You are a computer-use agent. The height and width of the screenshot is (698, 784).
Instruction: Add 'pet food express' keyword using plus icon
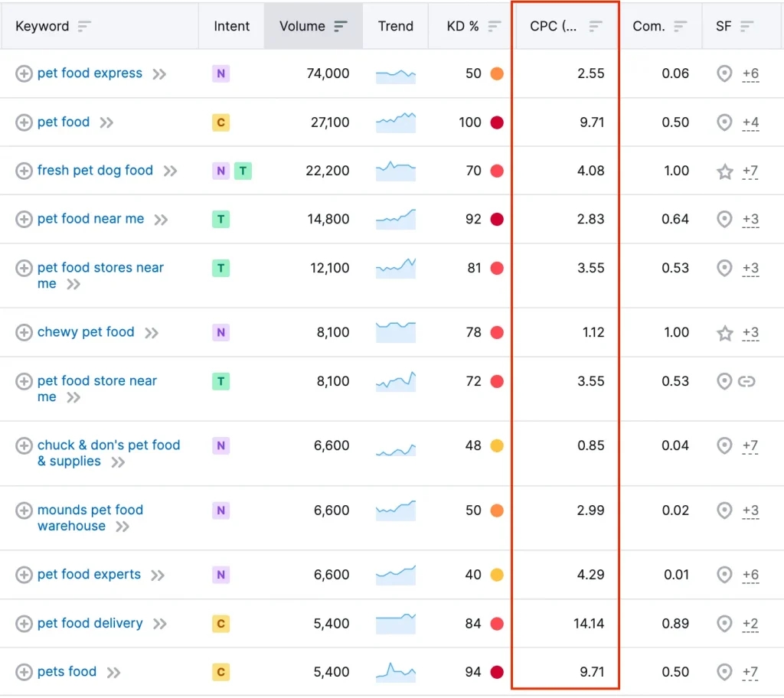tap(24, 73)
